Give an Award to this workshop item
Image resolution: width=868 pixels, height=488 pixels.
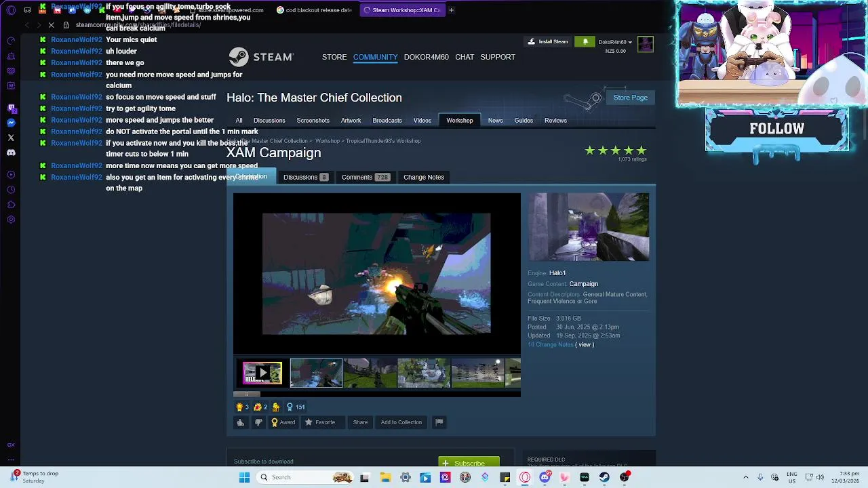pyautogui.click(x=283, y=422)
